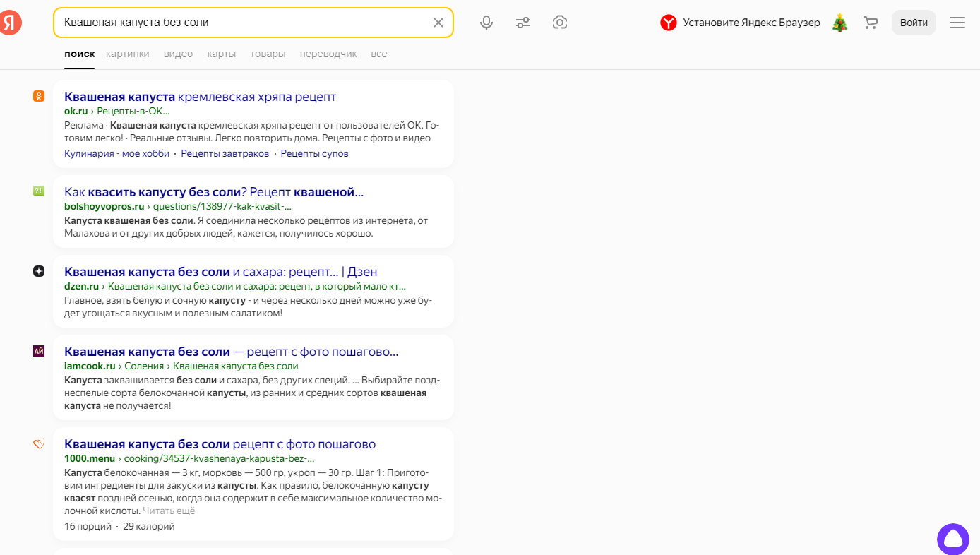The image size is (980, 555).
Task: Open the shopping cart icon
Action: coord(871,23)
